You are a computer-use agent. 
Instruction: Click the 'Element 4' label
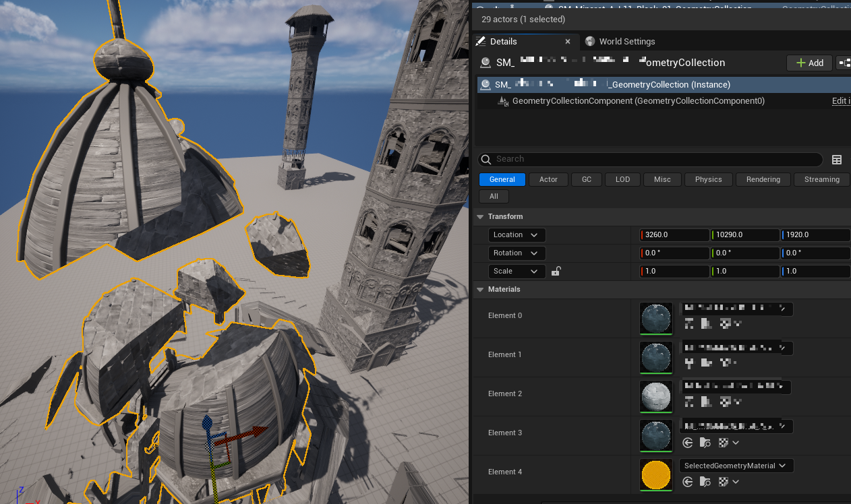click(x=505, y=472)
